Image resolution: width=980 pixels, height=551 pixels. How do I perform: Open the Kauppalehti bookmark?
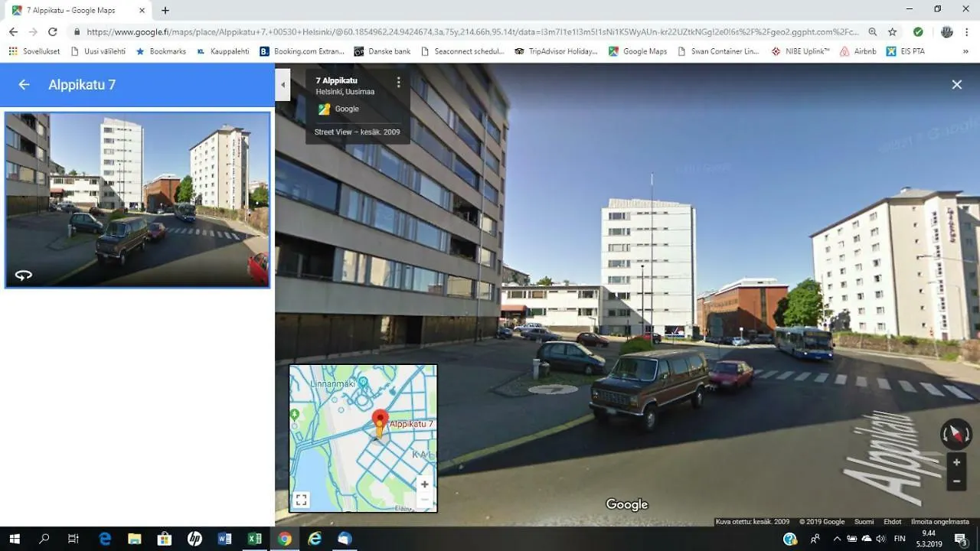(x=223, y=51)
